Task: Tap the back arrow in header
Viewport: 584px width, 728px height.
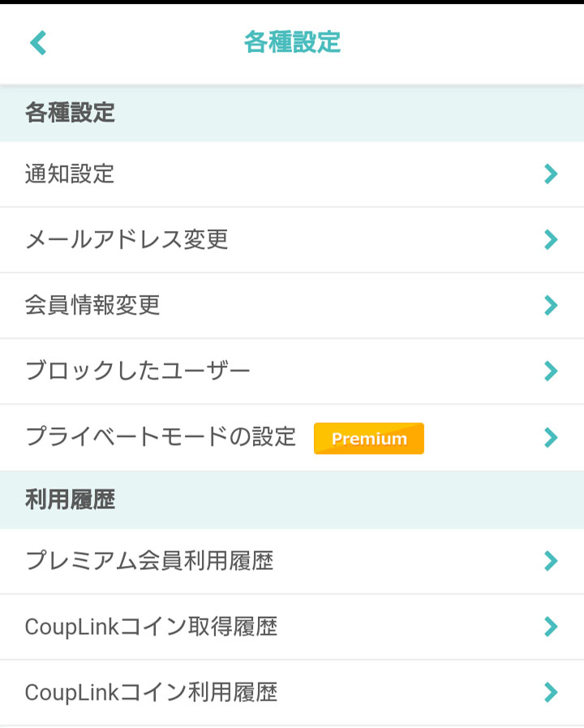Action: click(x=38, y=43)
